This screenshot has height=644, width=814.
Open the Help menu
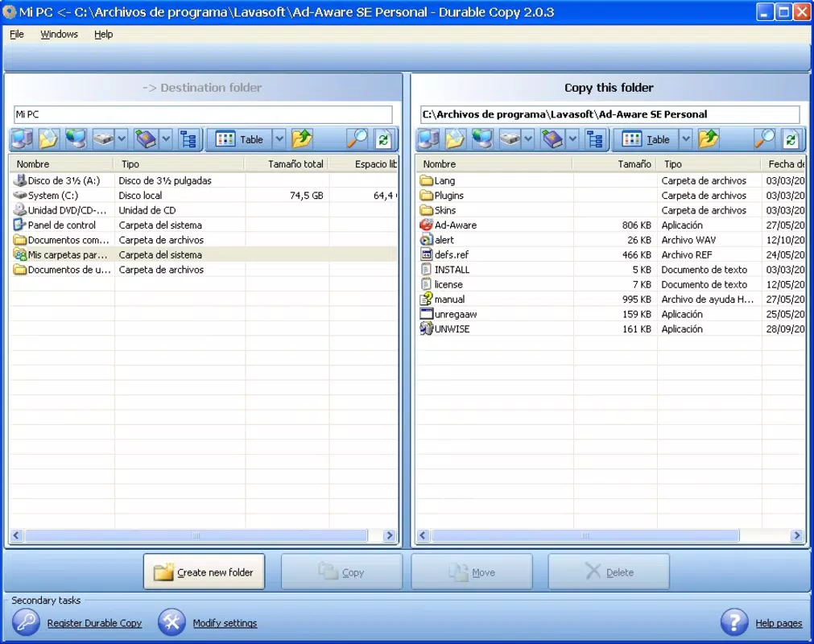point(103,35)
